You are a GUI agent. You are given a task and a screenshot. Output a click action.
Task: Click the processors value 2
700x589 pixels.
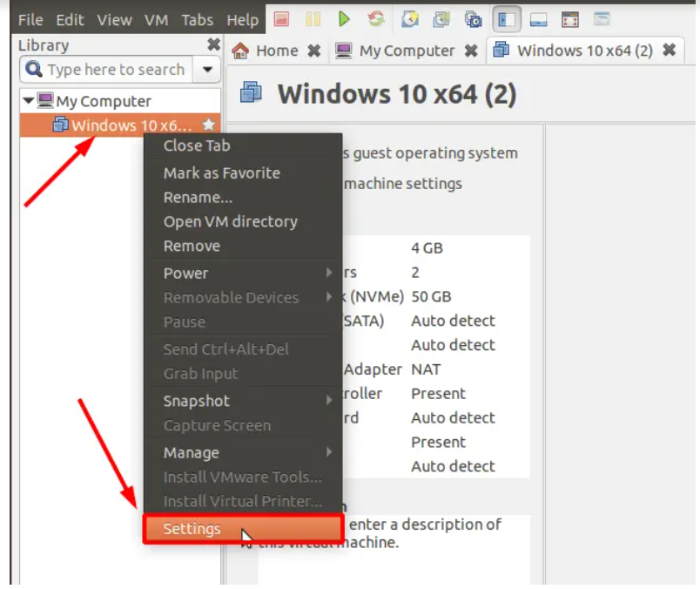point(415,272)
